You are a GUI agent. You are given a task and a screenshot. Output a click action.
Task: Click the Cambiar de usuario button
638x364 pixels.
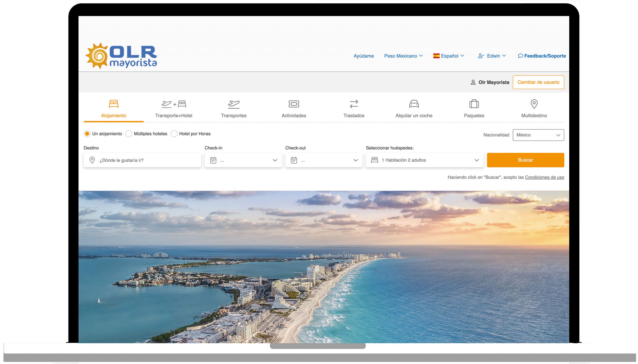538,82
